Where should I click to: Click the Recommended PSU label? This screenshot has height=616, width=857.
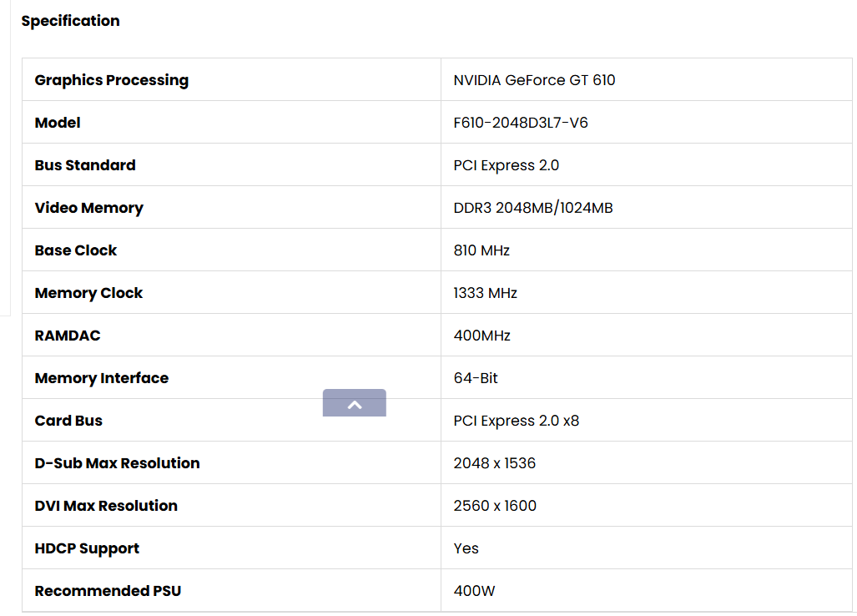pyautogui.click(x=108, y=591)
